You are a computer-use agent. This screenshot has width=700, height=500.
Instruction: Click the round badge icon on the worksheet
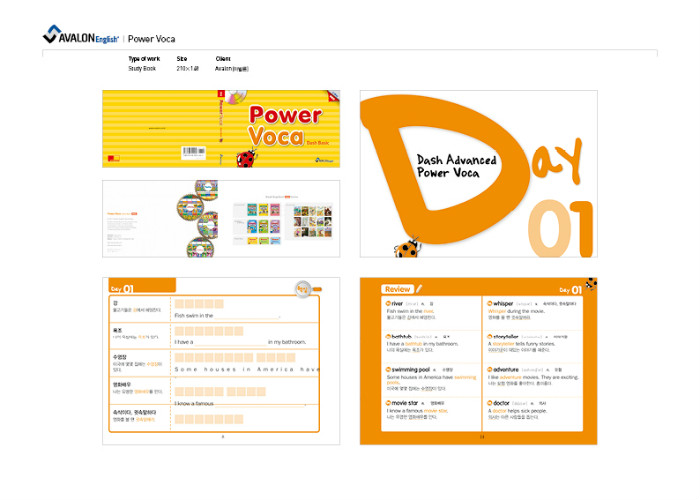303,289
